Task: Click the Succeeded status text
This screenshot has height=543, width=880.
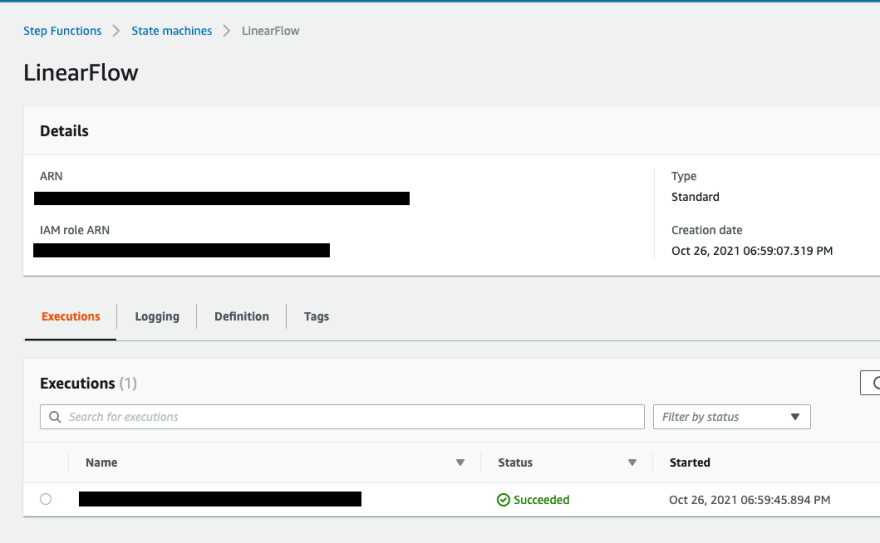Action: click(x=541, y=500)
